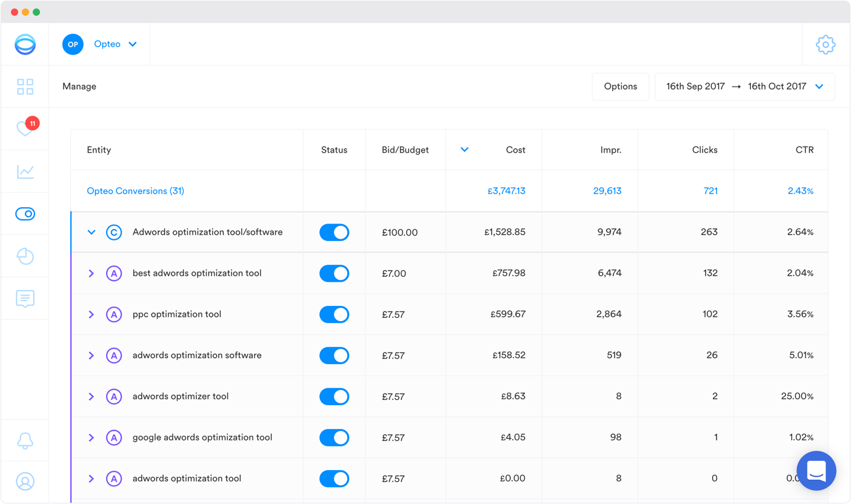Toggle google adwords optimization tool status switch
Screen dimensions: 851x504
click(335, 437)
